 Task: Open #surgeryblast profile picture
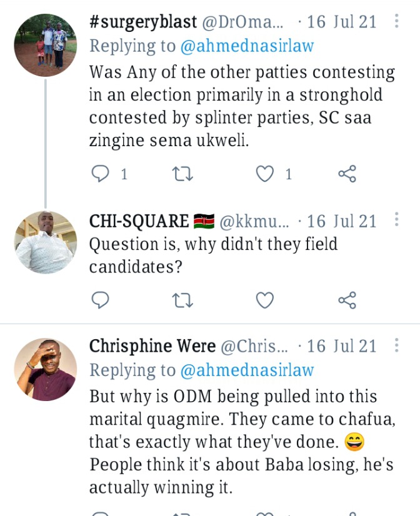tap(45, 45)
